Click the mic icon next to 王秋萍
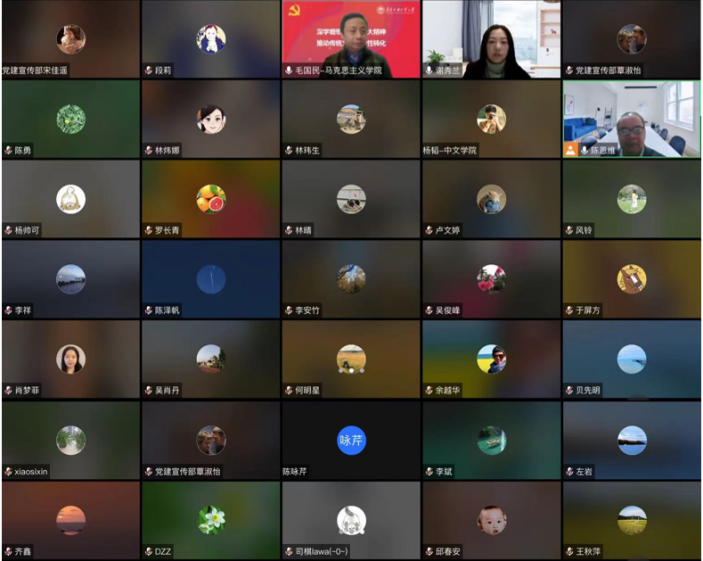Screen dimensions: 703x561 (569, 551)
